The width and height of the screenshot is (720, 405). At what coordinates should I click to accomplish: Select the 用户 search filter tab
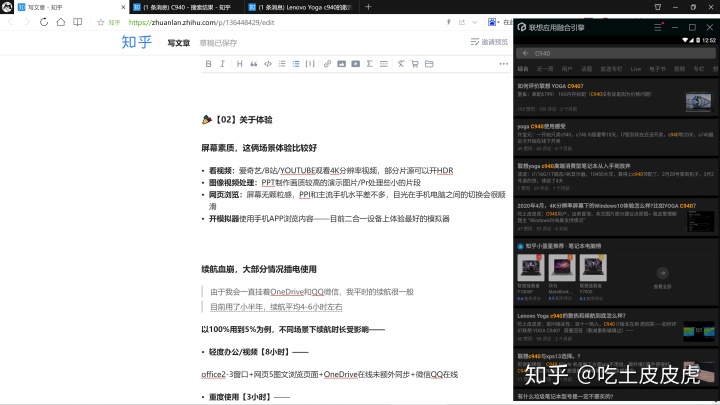tap(567, 69)
